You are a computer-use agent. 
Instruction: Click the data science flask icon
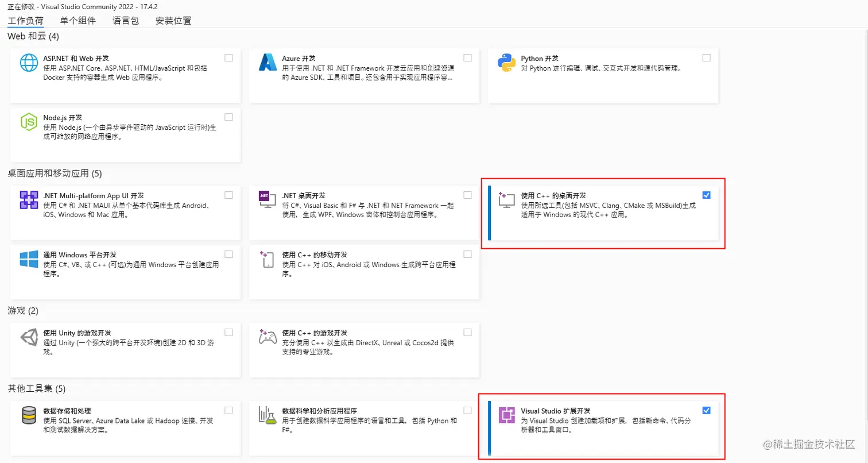268,415
